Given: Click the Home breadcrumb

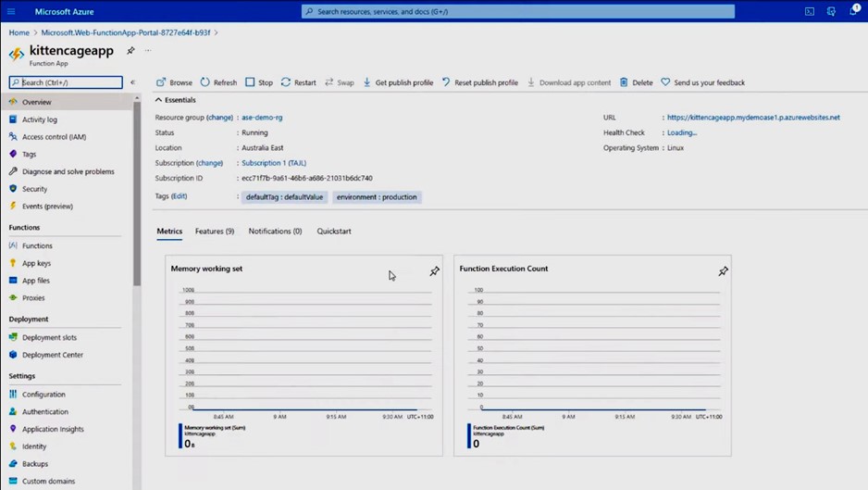Looking at the screenshot, I should (x=19, y=32).
